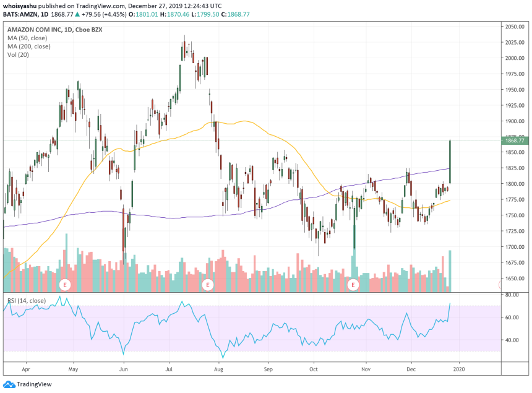Click the Jun date axis label
Image resolution: width=532 pixels, height=393 pixels.
point(124,369)
